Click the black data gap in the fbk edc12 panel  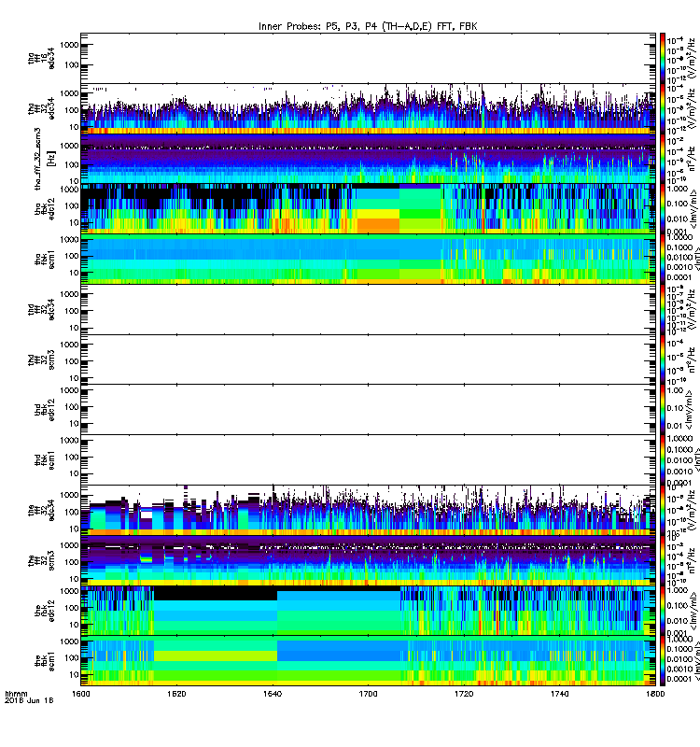tap(216, 593)
